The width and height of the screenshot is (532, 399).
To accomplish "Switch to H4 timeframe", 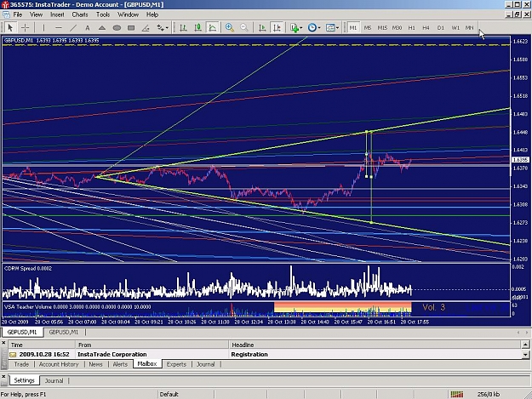I will [426, 27].
